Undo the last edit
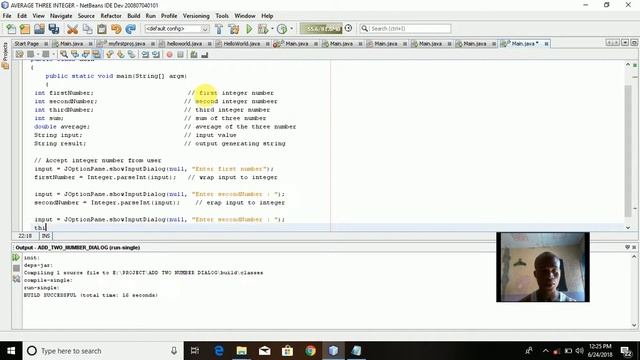640x360 pixels. tap(116, 29)
